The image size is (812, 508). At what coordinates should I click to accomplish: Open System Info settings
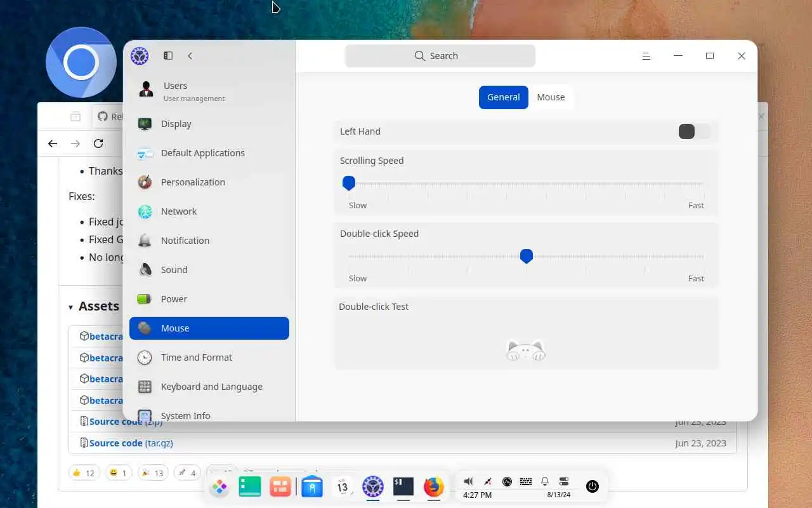click(x=209, y=414)
